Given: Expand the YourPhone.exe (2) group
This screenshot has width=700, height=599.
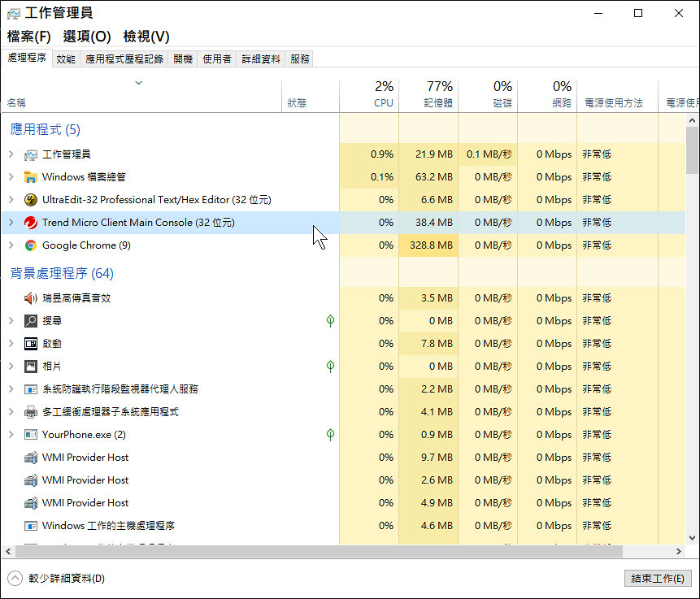Looking at the screenshot, I should point(11,435).
